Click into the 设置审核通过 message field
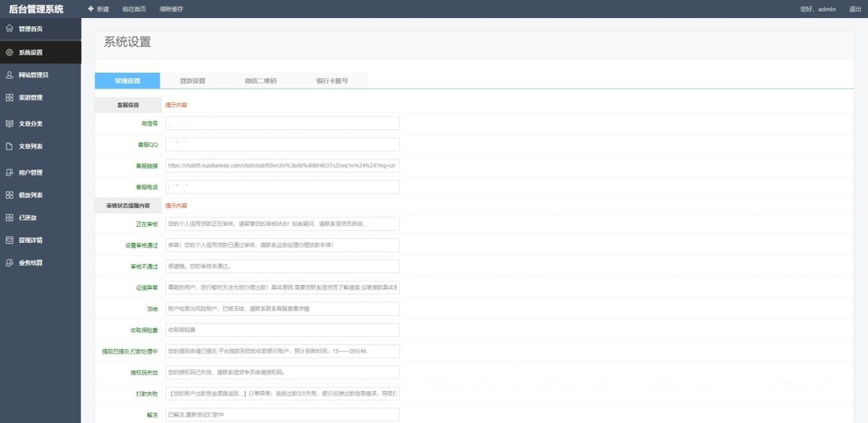This screenshot has width=868, height=423. [282, 245]
